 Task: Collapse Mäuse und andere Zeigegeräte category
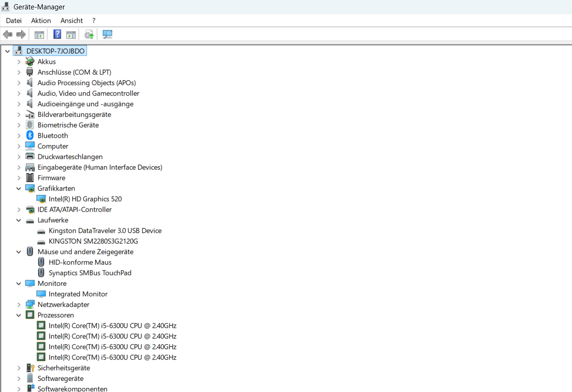click(19, 252)
